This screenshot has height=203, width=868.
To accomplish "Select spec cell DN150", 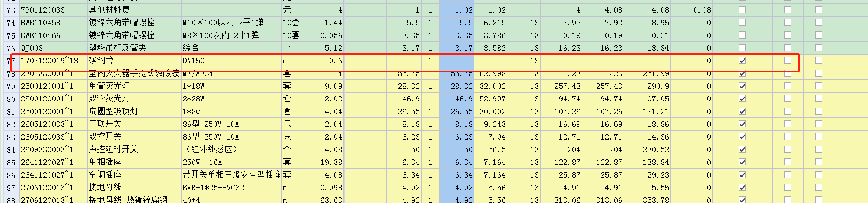I will pyautogui.click(x=231, y=61).
